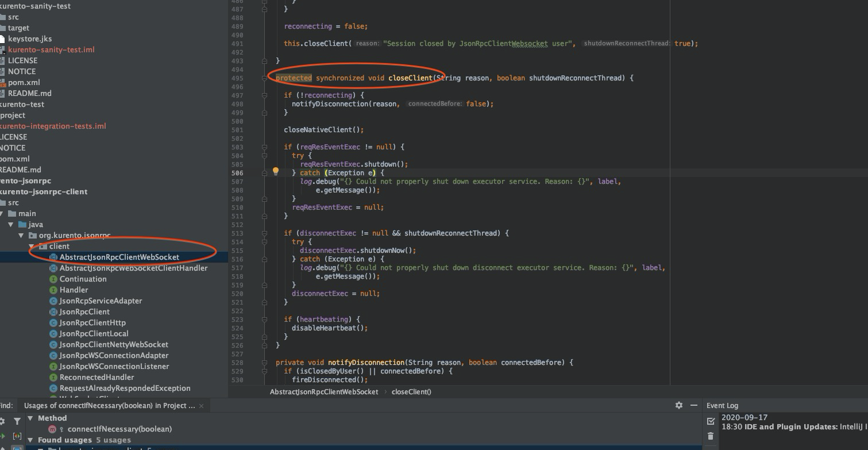868x450 pixels.
Task: Click the yellow intention bulb on line 506
Action: pyautogui.click(x=275, y=171)
